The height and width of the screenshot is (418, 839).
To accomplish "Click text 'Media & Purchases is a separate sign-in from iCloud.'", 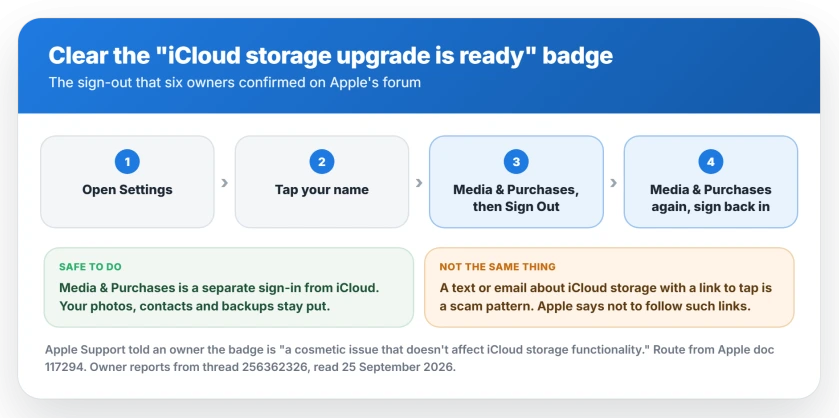I will coord(219,288).
